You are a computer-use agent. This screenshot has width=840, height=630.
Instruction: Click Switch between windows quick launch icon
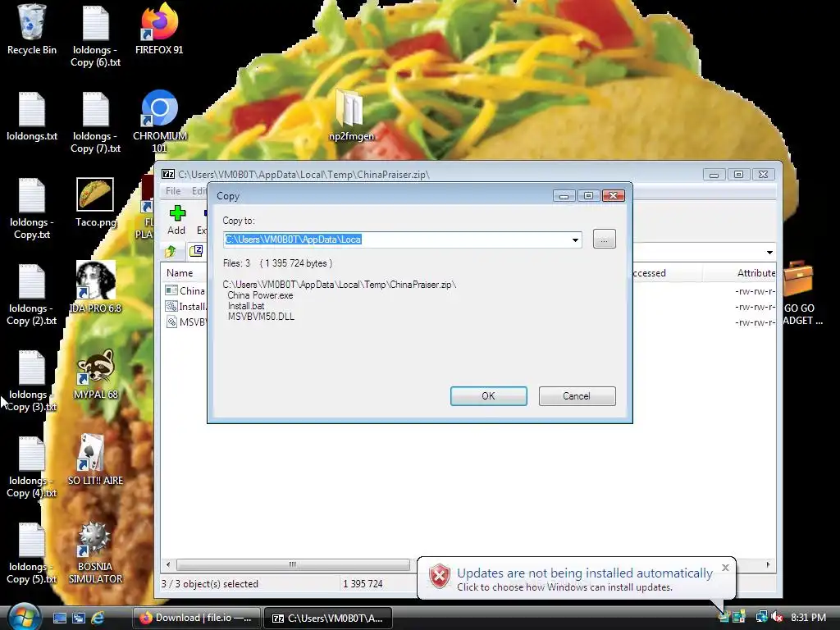(x=79, y=618)
